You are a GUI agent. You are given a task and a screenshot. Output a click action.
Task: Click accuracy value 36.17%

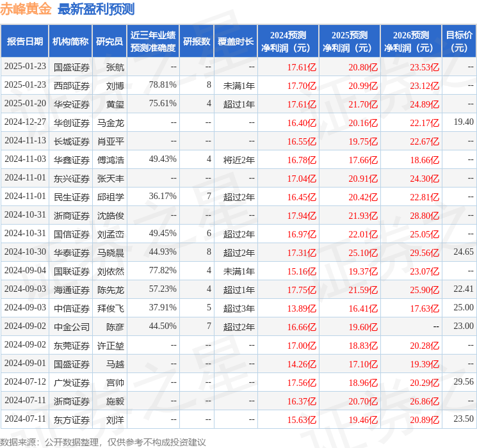point(163,196)
